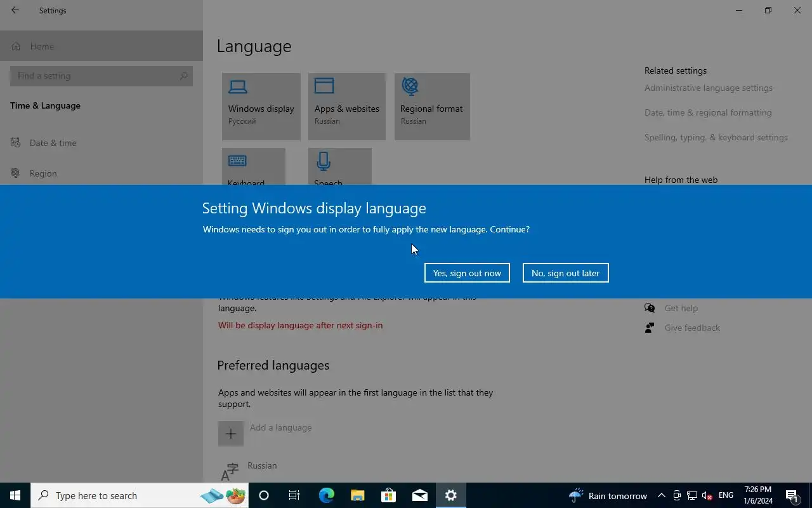
Task: Switch input language via ENG indicator
Action: coord(726,495)
